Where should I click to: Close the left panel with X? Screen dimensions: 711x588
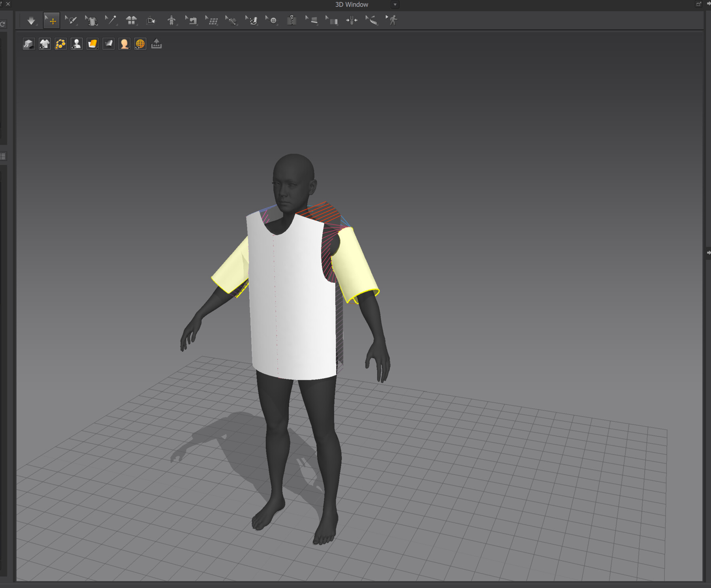8,4
